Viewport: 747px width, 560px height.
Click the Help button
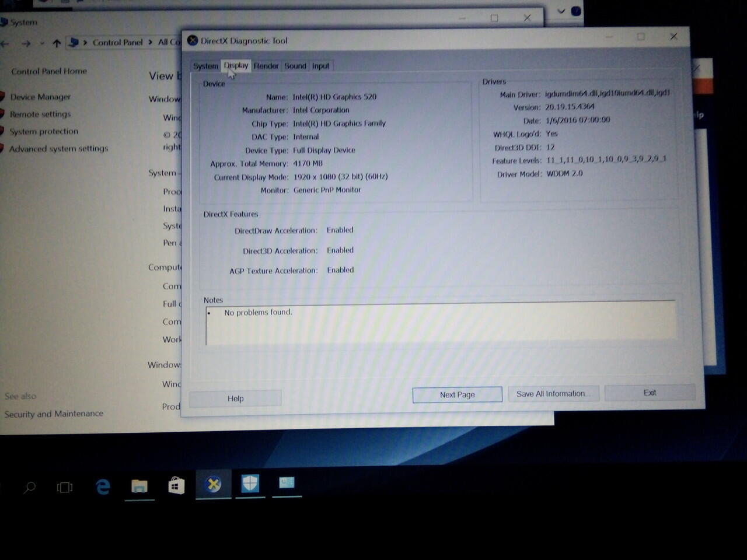[236, 398]
